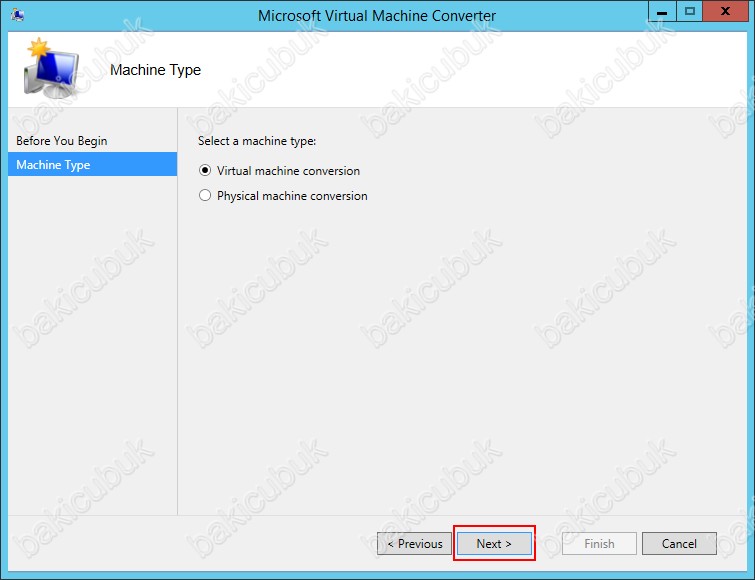Minimize the Converter window

click(x=662, y=12)
